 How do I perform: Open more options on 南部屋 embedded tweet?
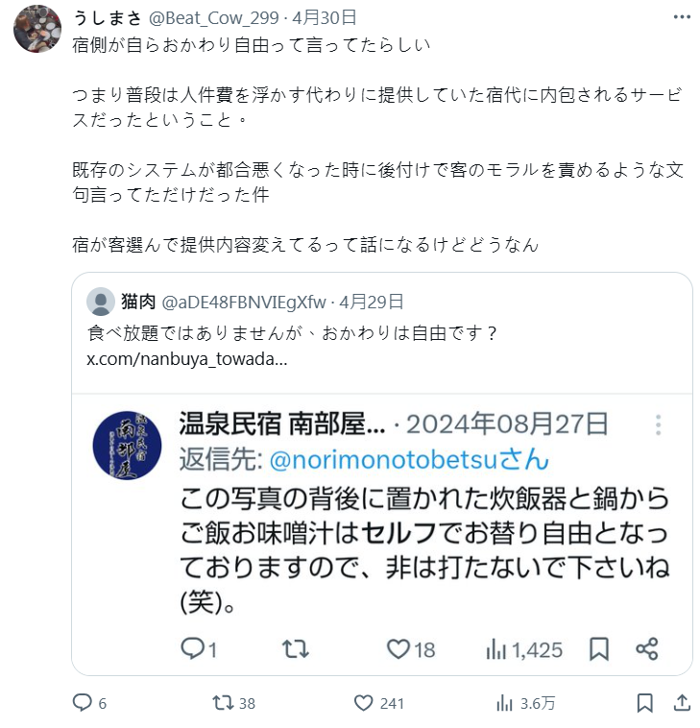coord(659,425)
